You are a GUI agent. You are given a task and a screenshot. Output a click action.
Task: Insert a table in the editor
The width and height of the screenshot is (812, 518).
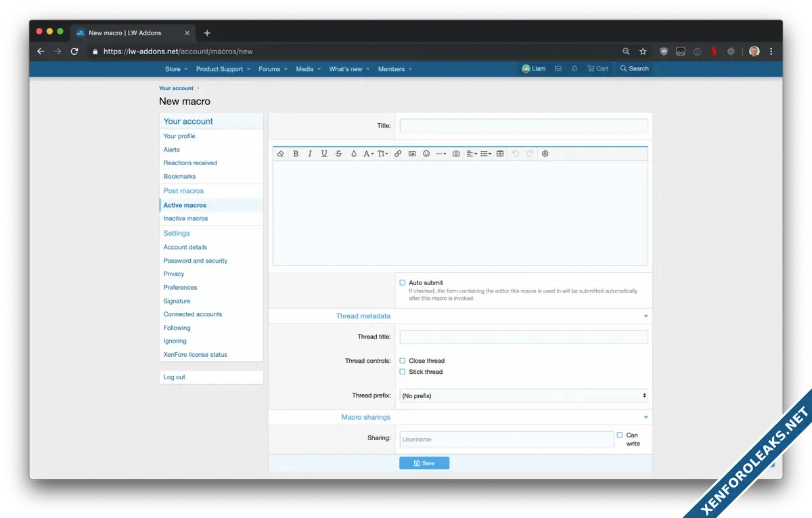500,154
